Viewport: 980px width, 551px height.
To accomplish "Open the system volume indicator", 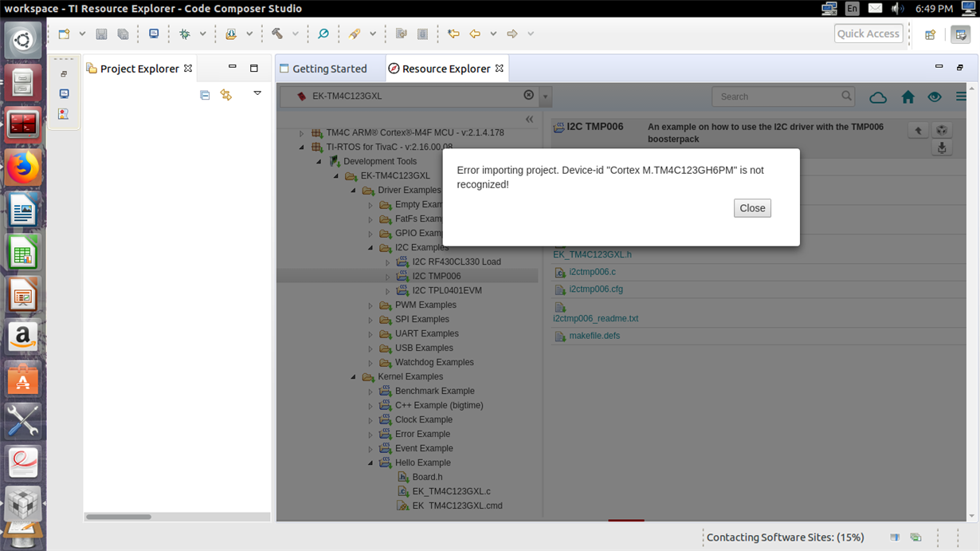I will point(898,8).
